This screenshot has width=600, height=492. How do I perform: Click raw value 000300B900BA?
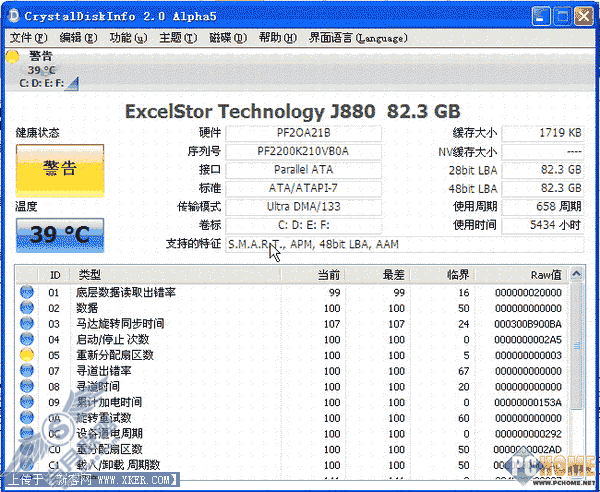528,324
